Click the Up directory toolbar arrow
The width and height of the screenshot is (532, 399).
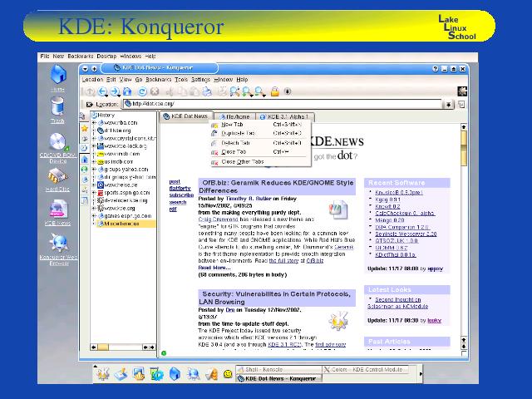coord(89,91)
